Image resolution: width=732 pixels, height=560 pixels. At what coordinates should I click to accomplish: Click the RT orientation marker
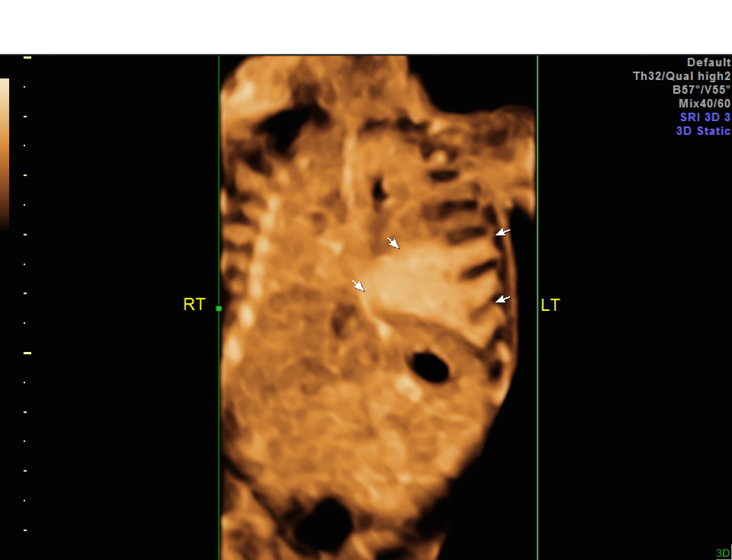coord(194,305)
